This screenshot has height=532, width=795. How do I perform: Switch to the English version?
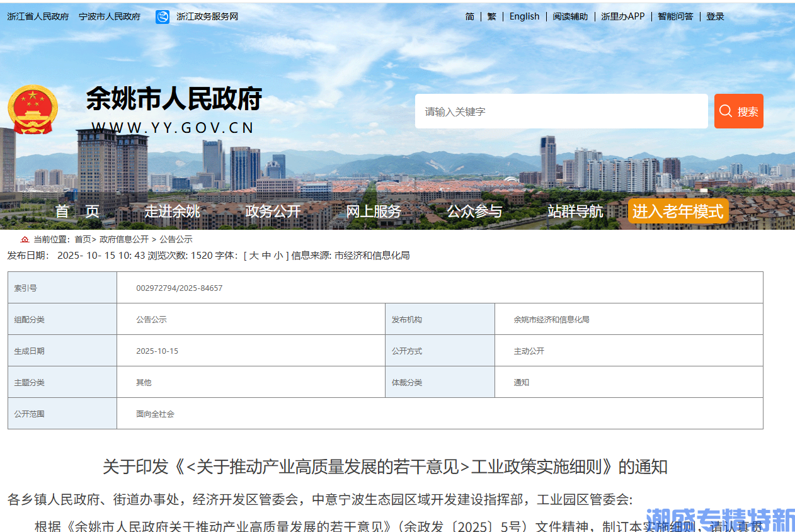point(525,16)
